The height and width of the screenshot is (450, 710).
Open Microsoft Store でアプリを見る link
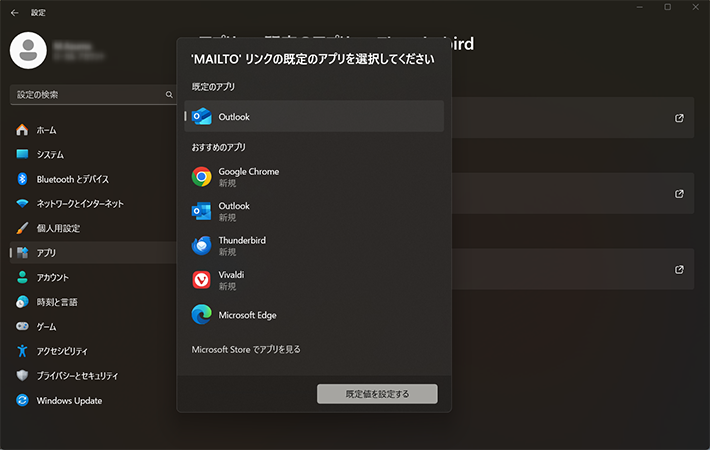pos(246,349)
